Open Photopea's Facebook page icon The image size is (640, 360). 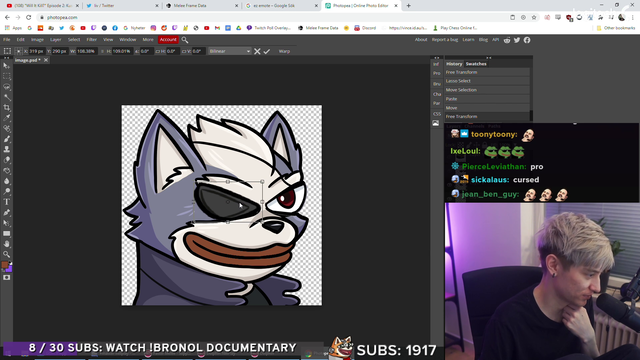pyautogui.click(x=527, y=40)
